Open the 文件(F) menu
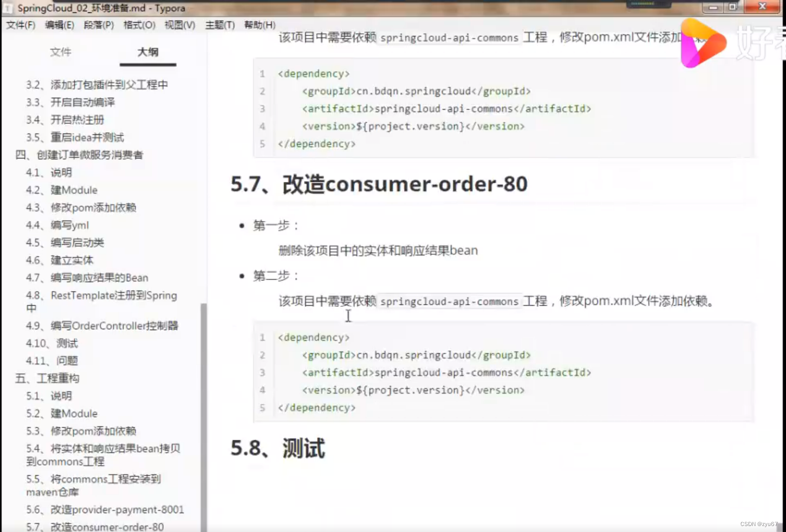Screen dimensions: 786x532 [x=21, y=25]
